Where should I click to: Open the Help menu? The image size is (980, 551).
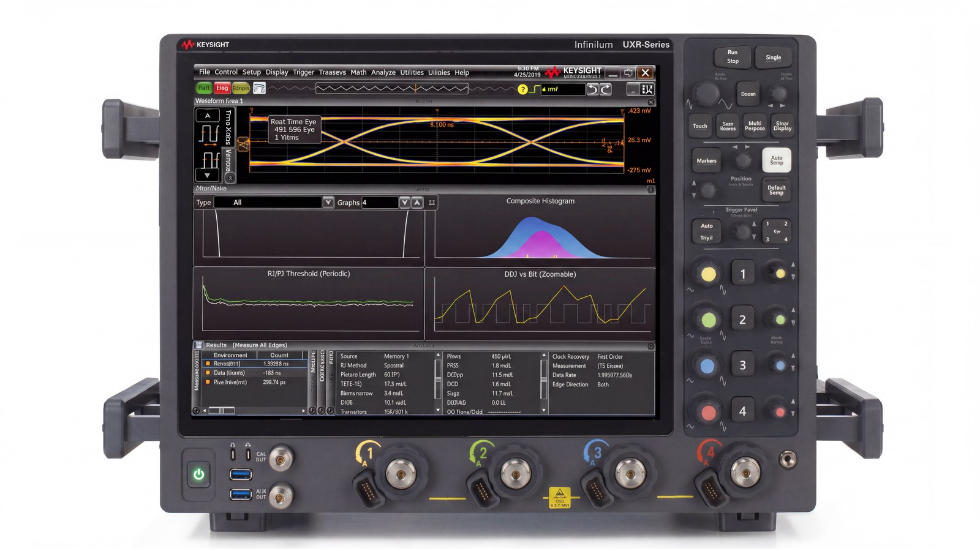(x=462, y=72)
